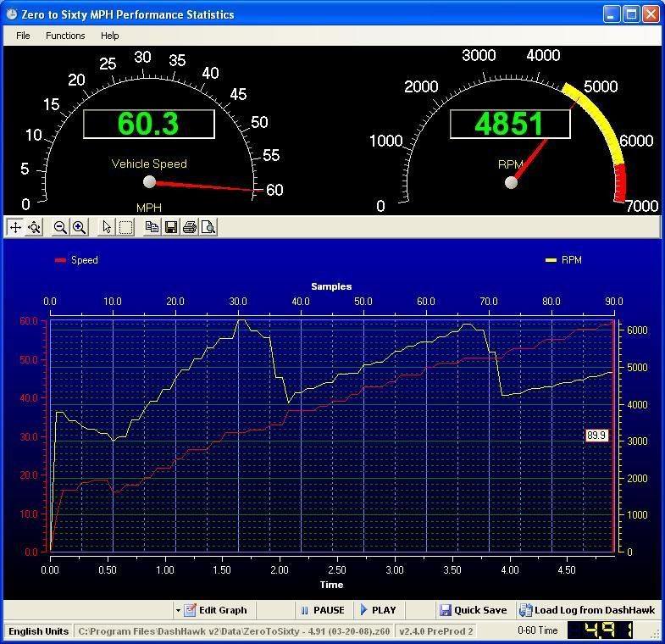Minimize the window
665x644 pixels.
pos(611,14)
